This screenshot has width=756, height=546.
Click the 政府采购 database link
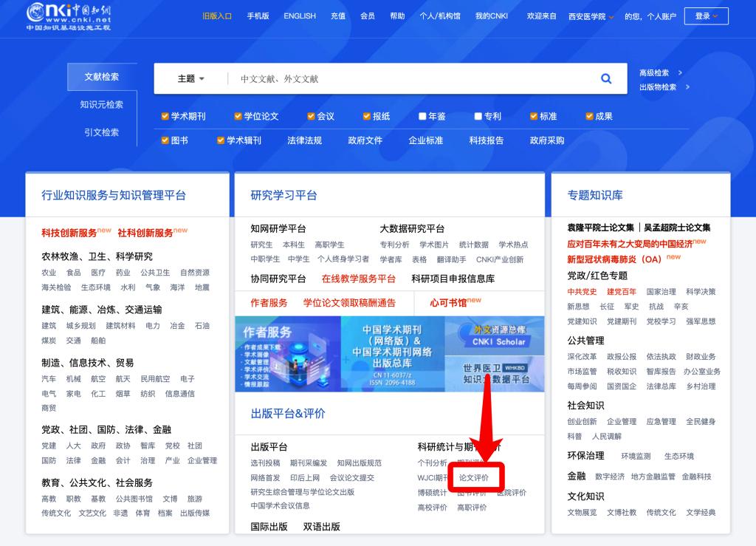coord(547,140)
